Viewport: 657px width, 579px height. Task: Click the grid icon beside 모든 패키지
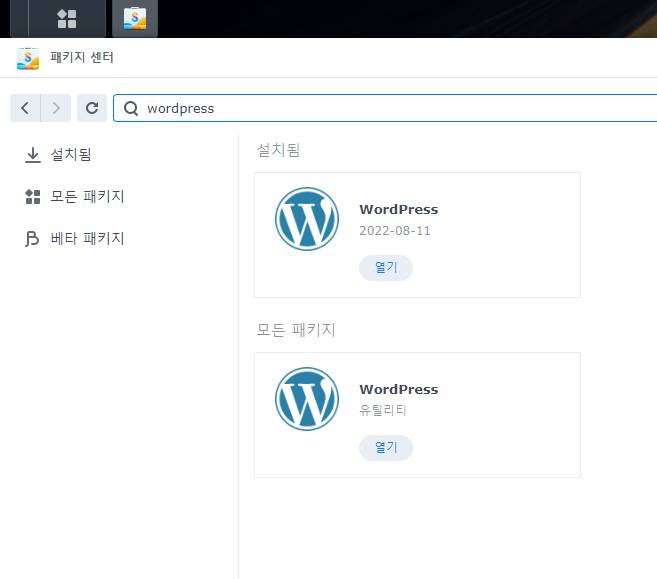(33, 196)
